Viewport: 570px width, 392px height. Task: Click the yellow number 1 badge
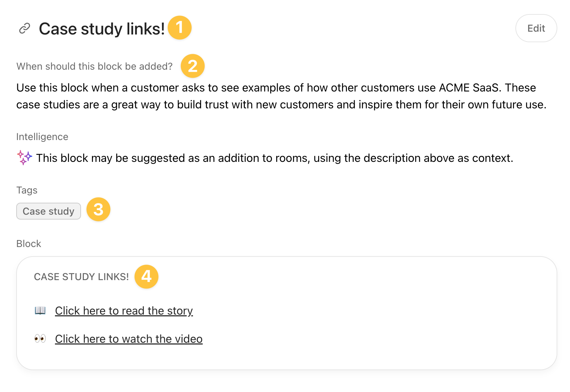(x=179, y=28)
